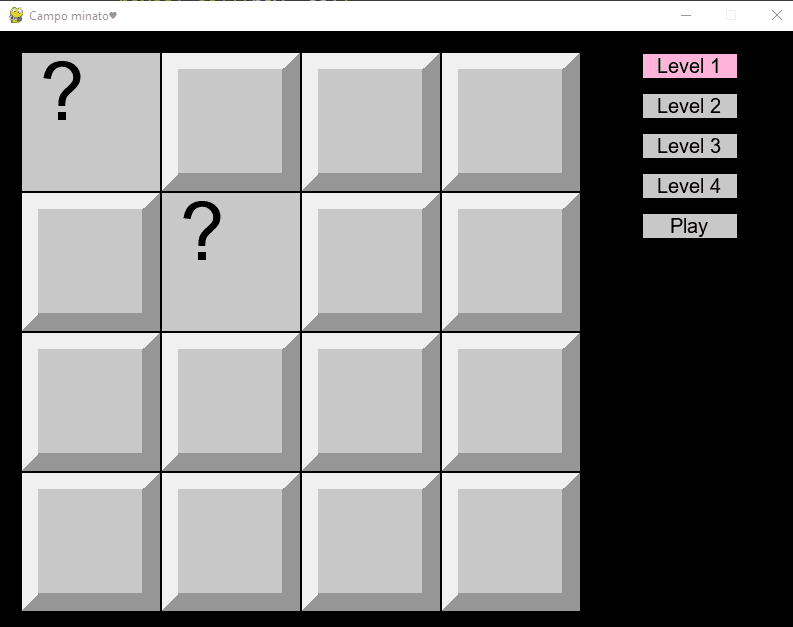793x627 pixels.
Task: Switch to Level 3 difficulty
Action: (690, 146)
